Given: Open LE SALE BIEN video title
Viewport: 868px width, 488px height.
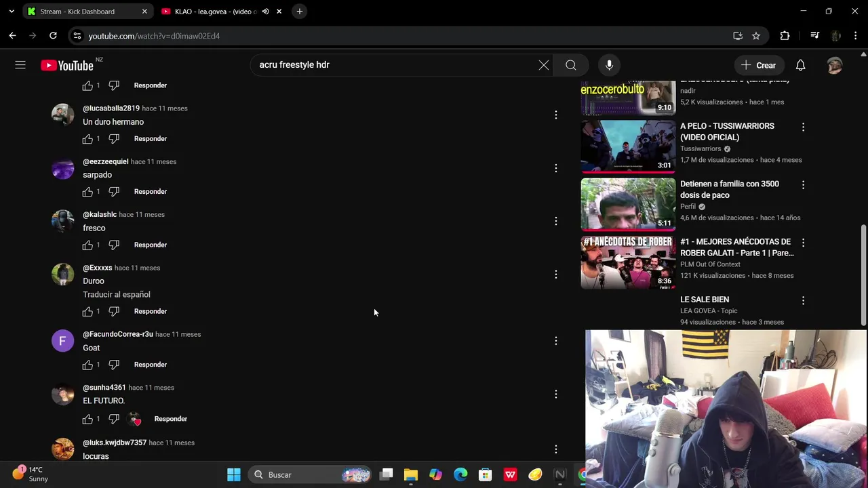Looking at the screenshot, I should (x=705, y=300).
